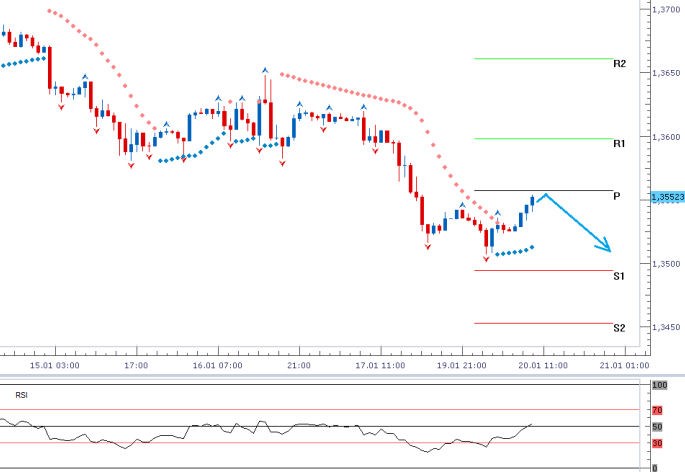
Task: Click the 1,3500 price axis value
Action: click(666, 264)
